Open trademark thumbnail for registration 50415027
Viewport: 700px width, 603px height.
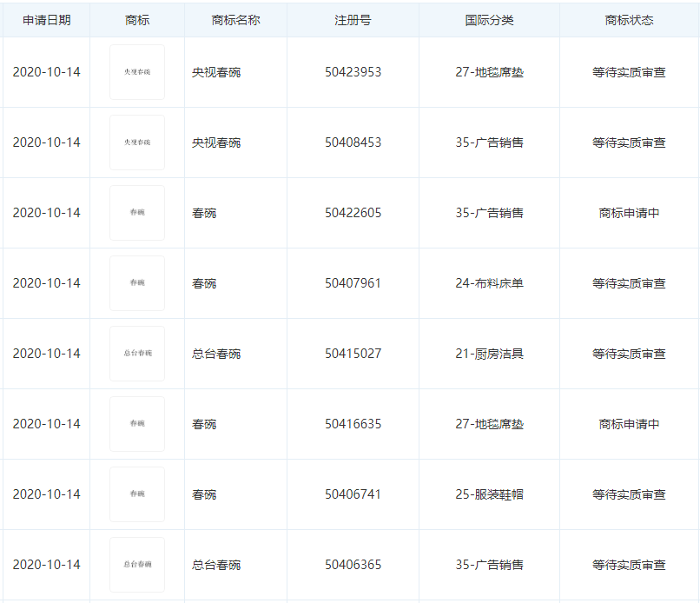click(x=137, y=354)
